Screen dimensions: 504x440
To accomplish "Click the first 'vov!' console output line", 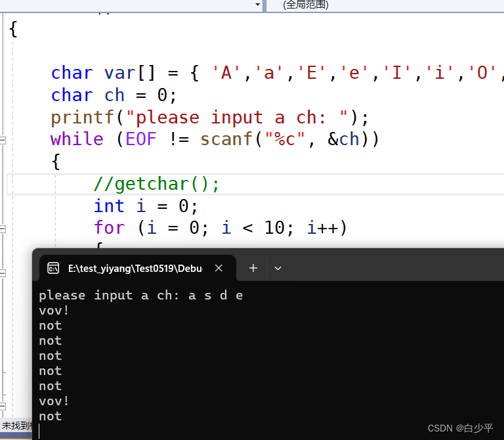I will (54, 311).
